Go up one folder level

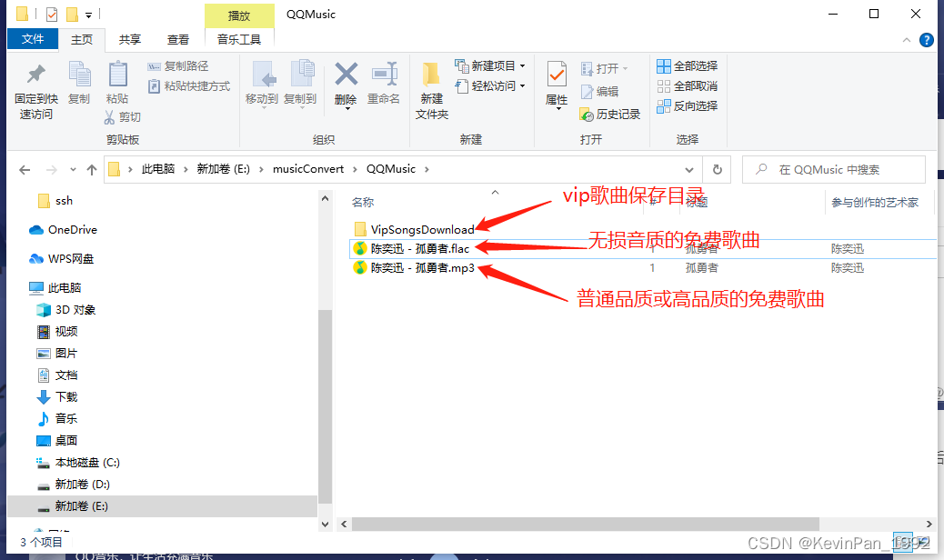click(92, 170)
